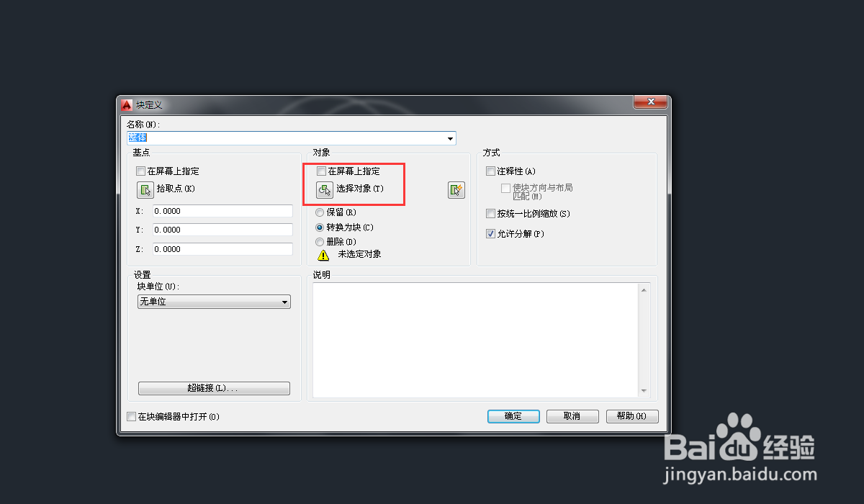The height and width of the screenshot is (504, 864).
Task: Click the AutoCAD logo in the dialog title bar
Action: tap(127, 104)
